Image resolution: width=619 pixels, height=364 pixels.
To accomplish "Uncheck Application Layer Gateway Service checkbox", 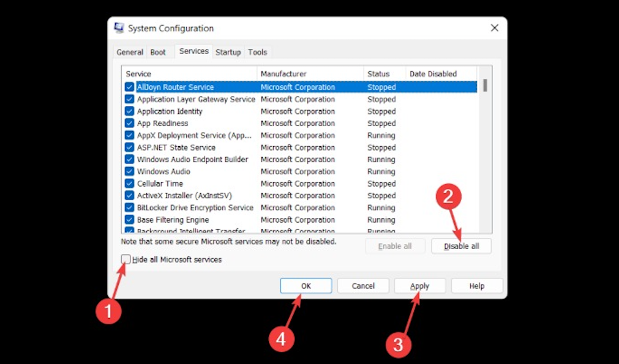I will (x=129, y=99).
